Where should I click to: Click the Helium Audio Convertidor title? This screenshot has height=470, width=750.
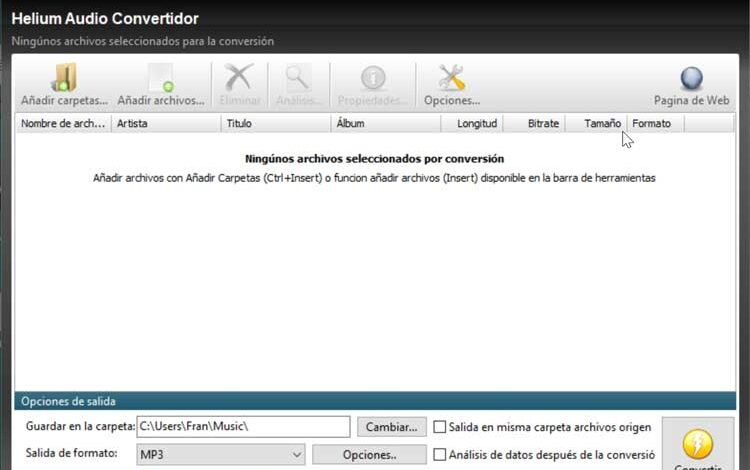point(105,19)
